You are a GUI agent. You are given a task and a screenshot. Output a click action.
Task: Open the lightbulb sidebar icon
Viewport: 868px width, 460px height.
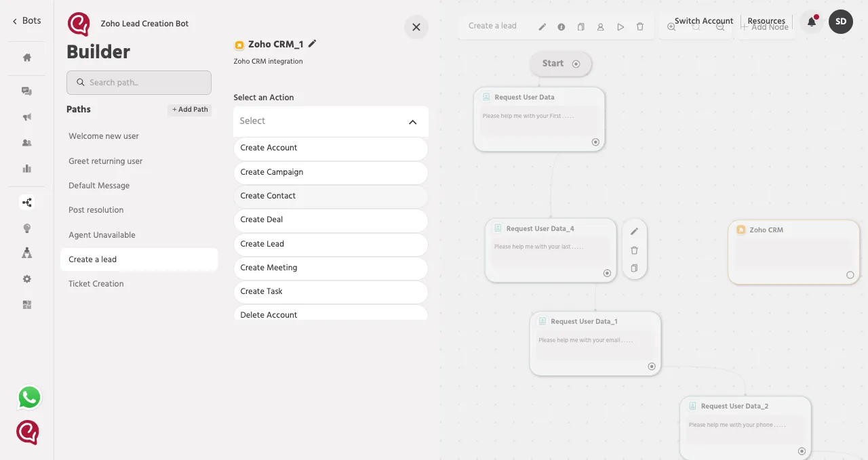click(x=27, y=228)
